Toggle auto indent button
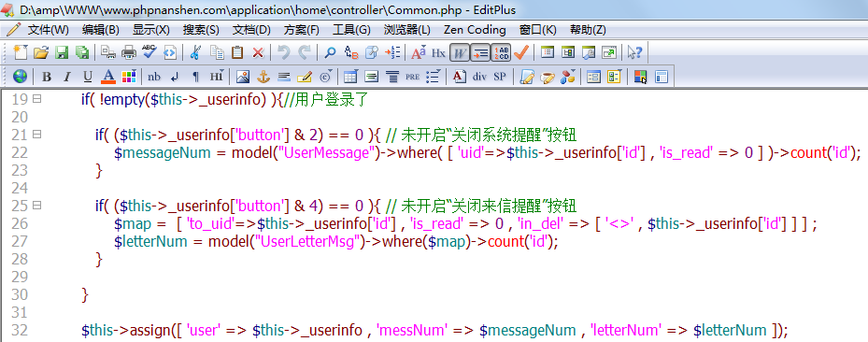868x342 pixels. [480, 52]
